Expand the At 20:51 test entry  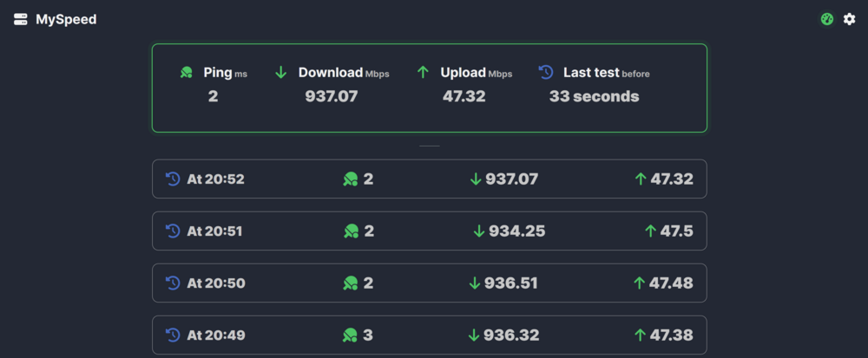coord(430,231)
